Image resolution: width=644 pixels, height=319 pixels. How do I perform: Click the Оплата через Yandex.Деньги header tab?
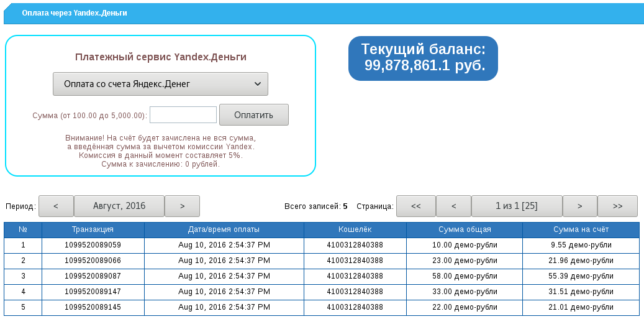75,13
